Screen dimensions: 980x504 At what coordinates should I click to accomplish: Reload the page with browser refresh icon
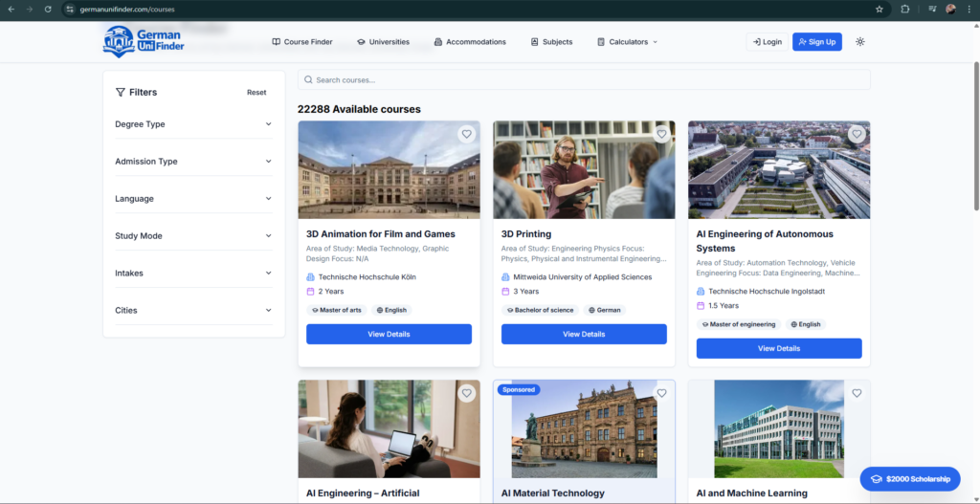(x=48, y=10)
